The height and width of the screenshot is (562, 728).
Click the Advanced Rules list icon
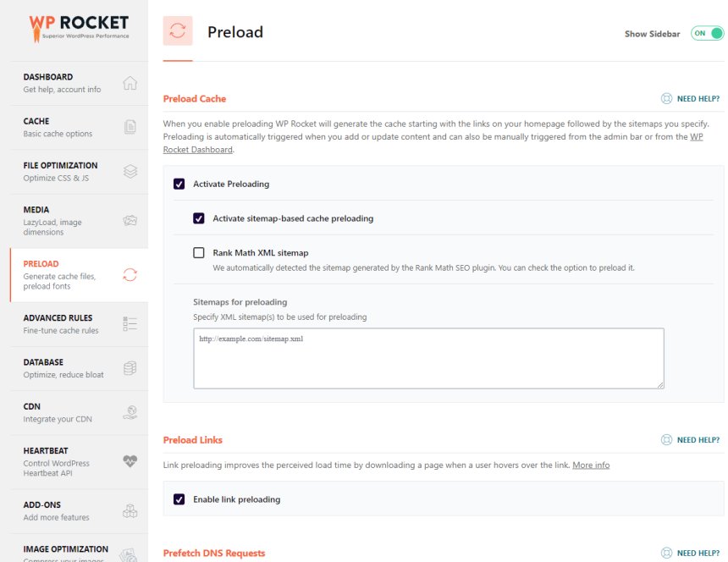pyautogui.click(x=130, y=324)
